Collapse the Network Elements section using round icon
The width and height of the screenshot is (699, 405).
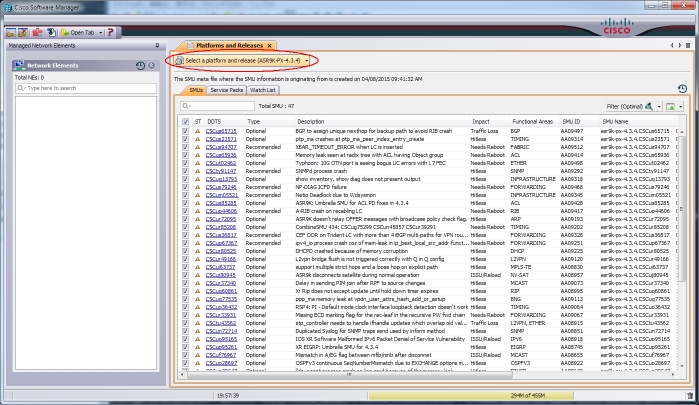pyautogui.click(x=152, y=65)
